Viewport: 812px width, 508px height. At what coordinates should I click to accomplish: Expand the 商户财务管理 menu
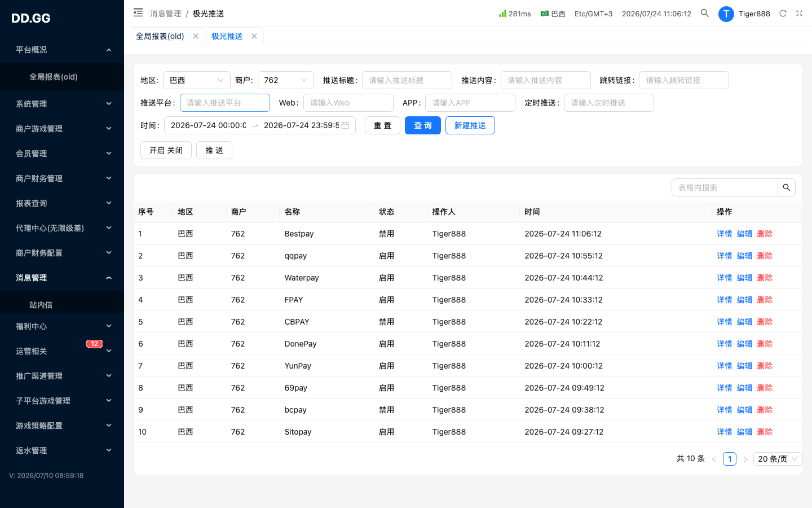point(62,178)
